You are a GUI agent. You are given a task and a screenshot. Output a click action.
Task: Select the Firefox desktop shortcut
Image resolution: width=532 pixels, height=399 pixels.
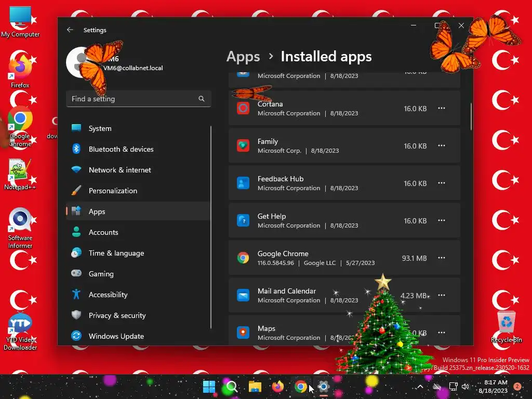point(20,71)
